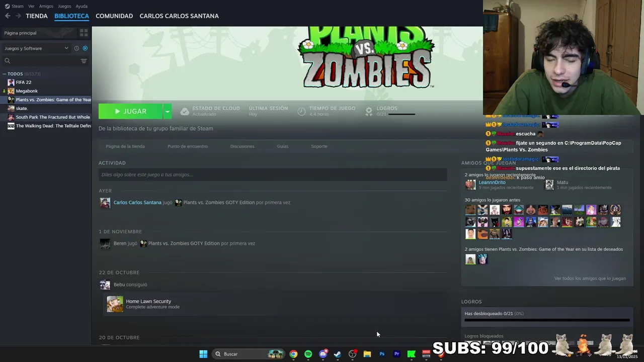Open the Logros gear icon
644x362 pixels.
tap(369, 111)
